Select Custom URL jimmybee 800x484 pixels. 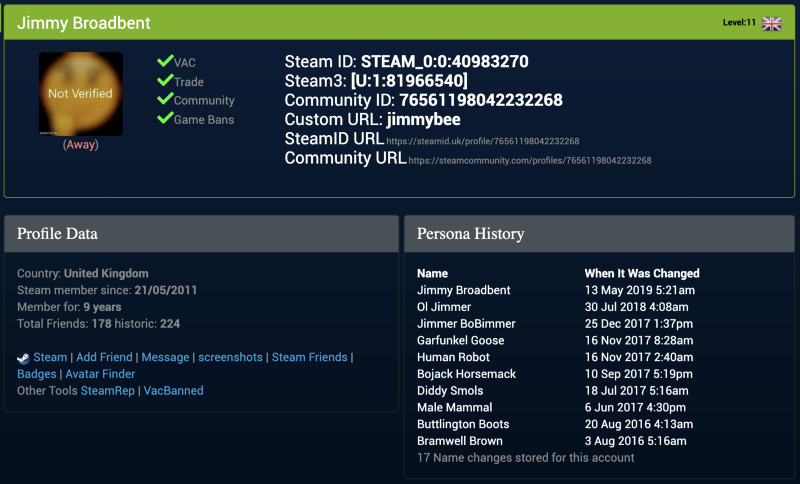pos(423,119)
